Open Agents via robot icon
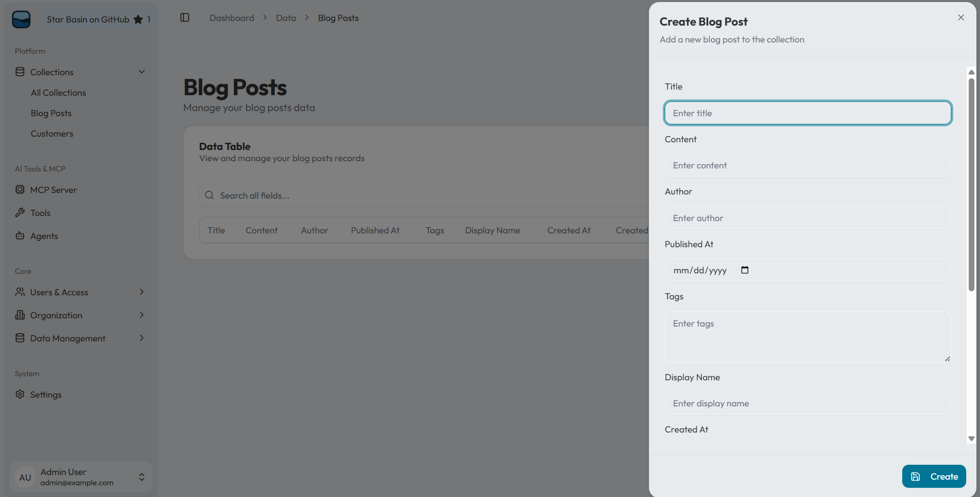980x497 pixels. coord(20,236)
